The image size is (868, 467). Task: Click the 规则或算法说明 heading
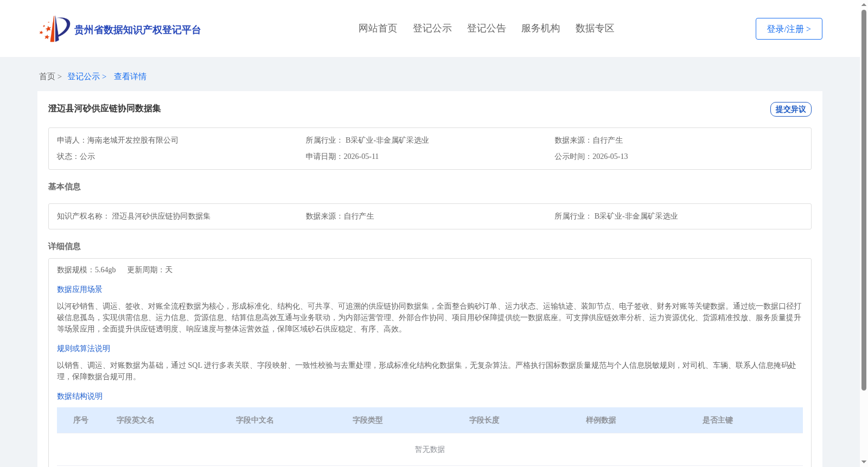84,348
